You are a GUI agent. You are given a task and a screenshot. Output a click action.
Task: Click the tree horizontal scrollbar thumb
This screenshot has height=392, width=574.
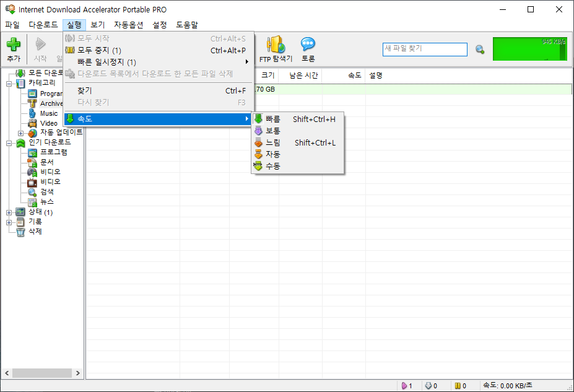pos(41,373)
